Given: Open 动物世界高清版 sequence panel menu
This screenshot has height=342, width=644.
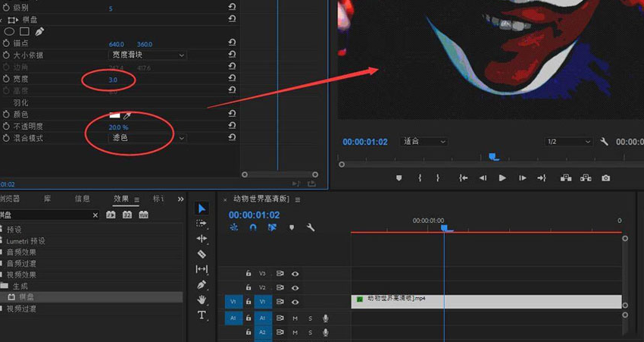Looking at the screenshot, I should 297,199.
